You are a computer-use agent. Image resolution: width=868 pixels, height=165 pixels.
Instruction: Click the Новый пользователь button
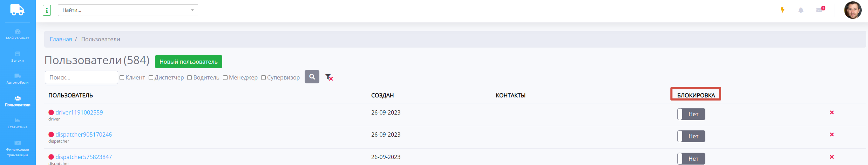(188, 62)
